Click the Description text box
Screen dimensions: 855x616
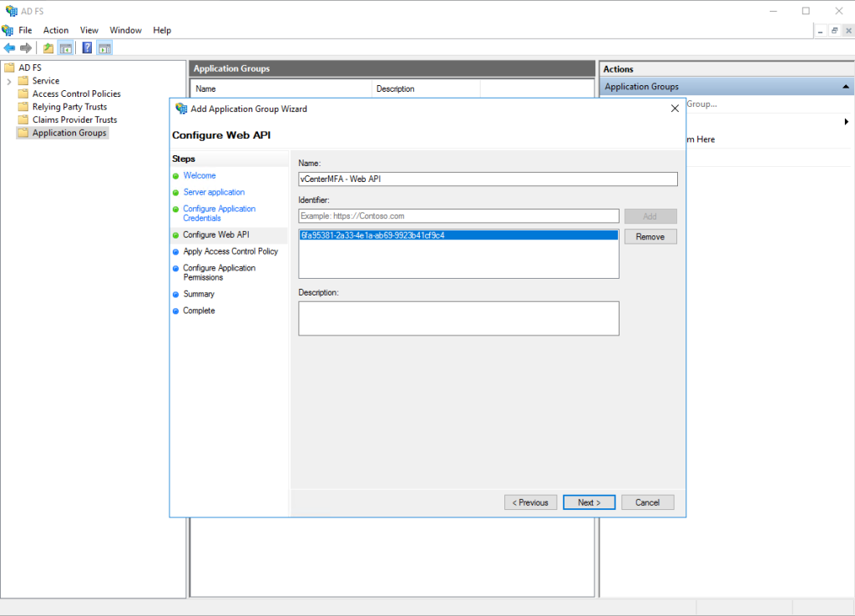pos(458,318)
